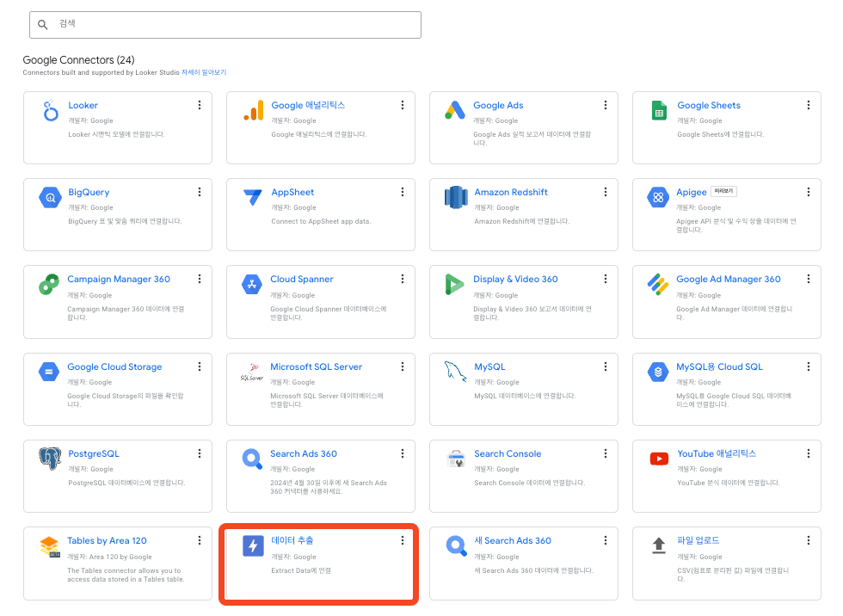843x616 pixels.
Task: Open the 파일 업로드 connector title
Action: (x=698, y=540)
